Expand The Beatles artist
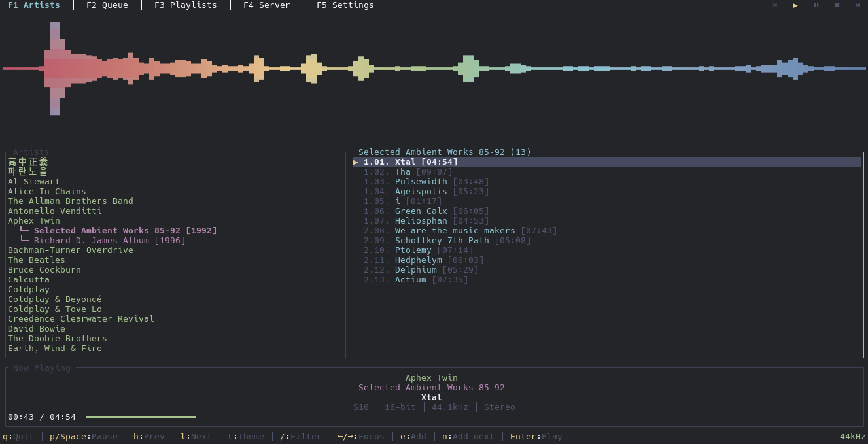 [37, 260]
